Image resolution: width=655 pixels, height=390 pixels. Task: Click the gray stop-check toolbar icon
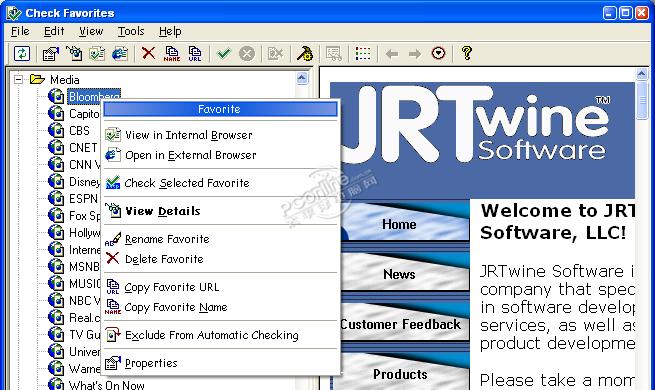click(x=247, y=53)
